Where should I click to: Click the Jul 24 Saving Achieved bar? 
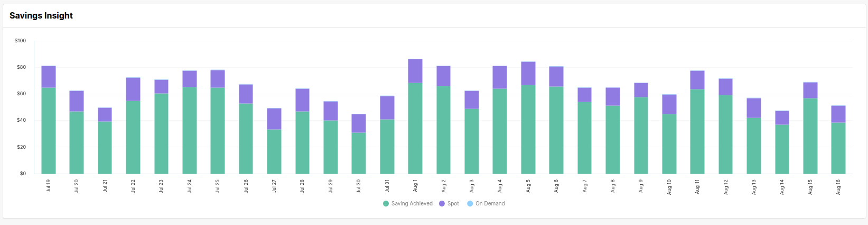click(190, 130)
